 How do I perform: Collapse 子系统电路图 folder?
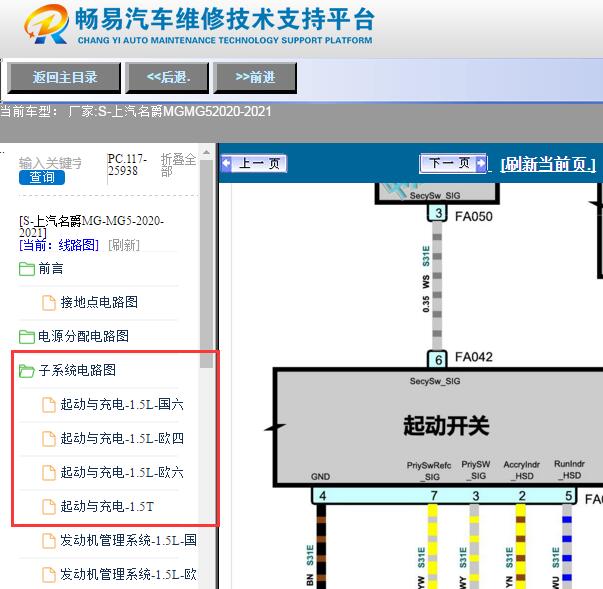pos(77,370)
